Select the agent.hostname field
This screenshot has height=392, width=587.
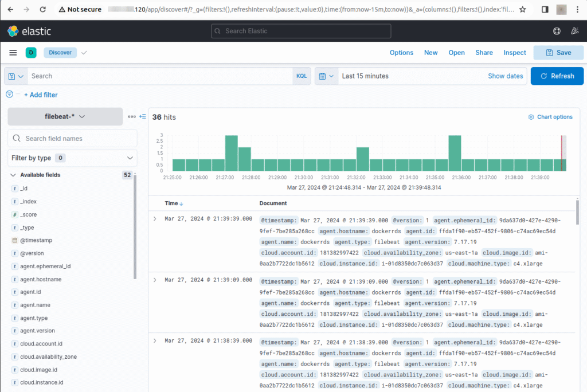click(41, 279)
